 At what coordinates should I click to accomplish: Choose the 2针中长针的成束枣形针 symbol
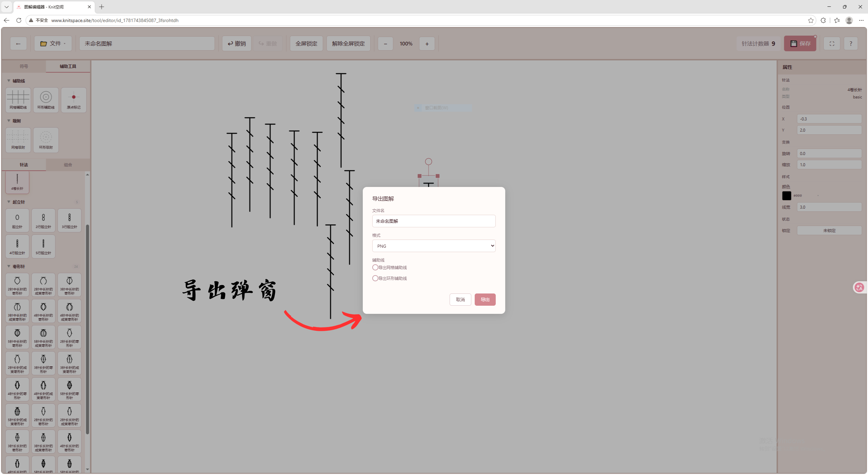point(43,285)
